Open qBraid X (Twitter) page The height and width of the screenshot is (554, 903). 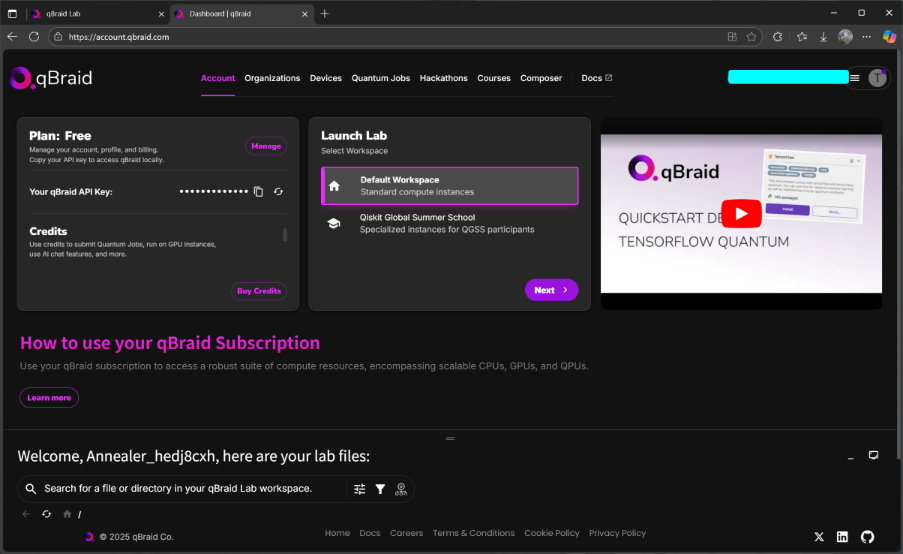pos(819,537)
